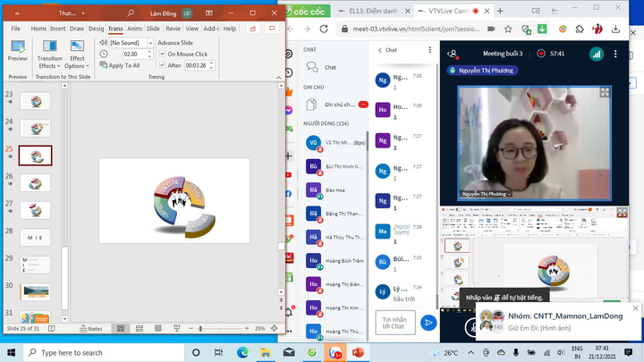644x362 pixels.
Task: Select slide 26 thumbnail
Action: (x=36, y=182)
